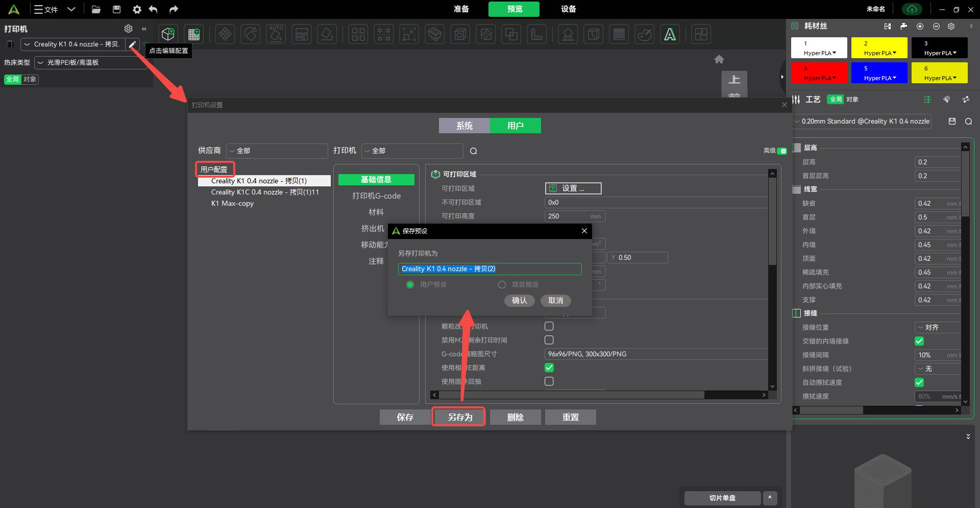Toggle the 高级 advanced switch
Viewport: 980px width, 508px height.
(x=781, y=151)
